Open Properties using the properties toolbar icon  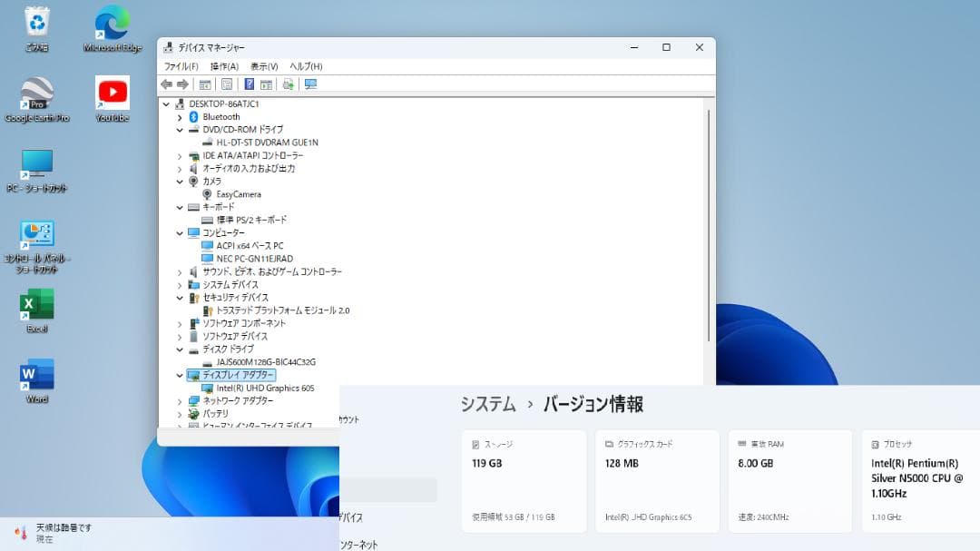point(227,84)
